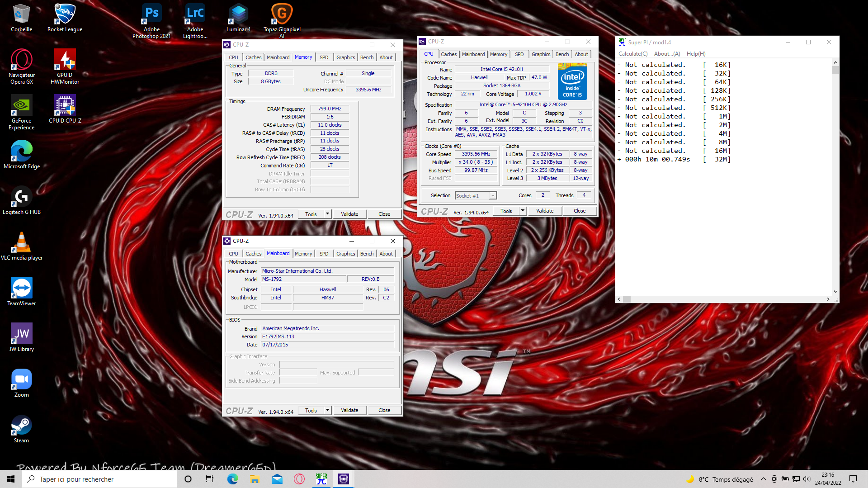Switch to SPD tab in Memory CPU-Z window

324,57
